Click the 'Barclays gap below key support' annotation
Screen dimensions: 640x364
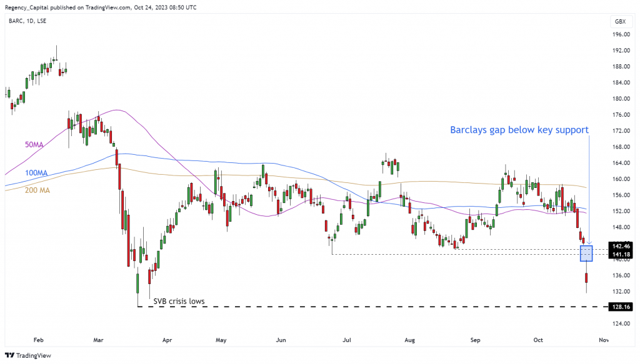point(519,130)
